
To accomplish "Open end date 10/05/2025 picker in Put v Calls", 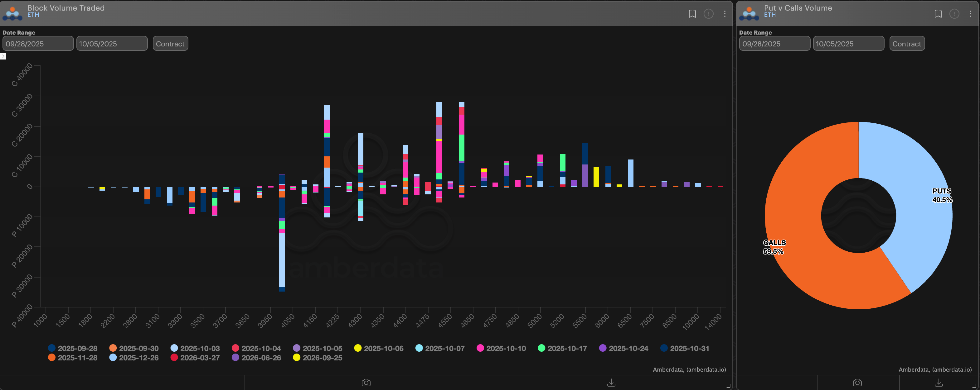I will 848,44.
